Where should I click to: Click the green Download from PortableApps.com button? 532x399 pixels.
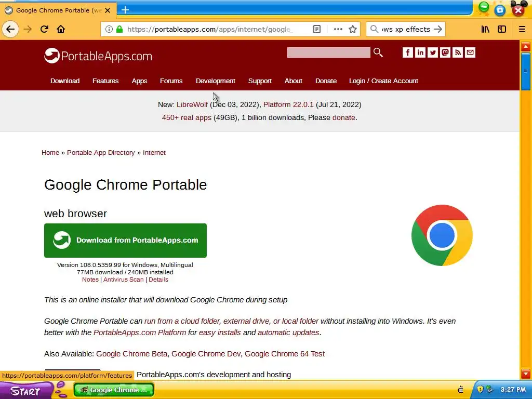125,240
